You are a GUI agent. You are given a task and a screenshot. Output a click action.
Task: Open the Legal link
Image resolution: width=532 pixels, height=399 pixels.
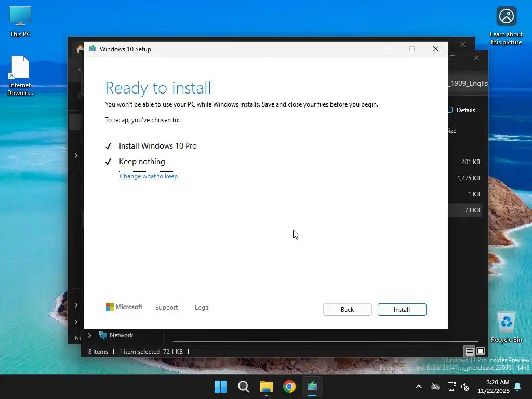tap(202, 307)
